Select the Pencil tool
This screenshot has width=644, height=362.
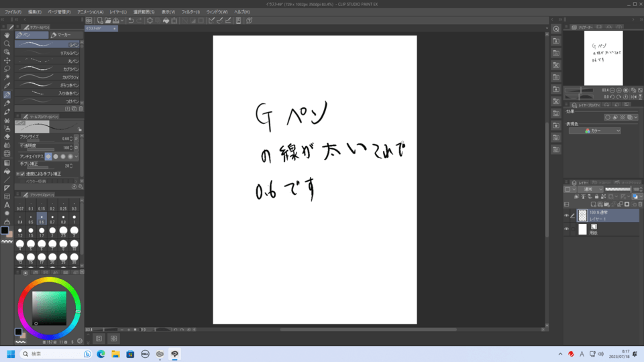(7, 103)
